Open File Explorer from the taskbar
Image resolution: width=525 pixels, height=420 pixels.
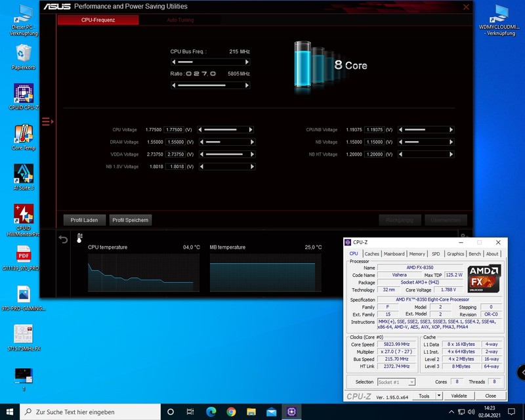click(251, 412)
